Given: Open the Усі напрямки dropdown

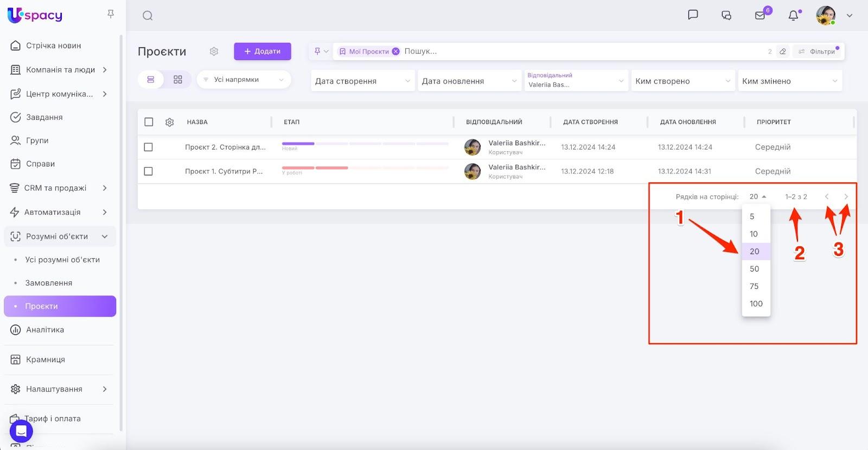Looking at the screenshot, I should pos(244,80).
